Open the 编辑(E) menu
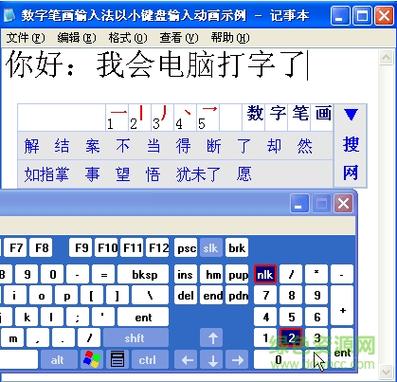 coord(77,38)
